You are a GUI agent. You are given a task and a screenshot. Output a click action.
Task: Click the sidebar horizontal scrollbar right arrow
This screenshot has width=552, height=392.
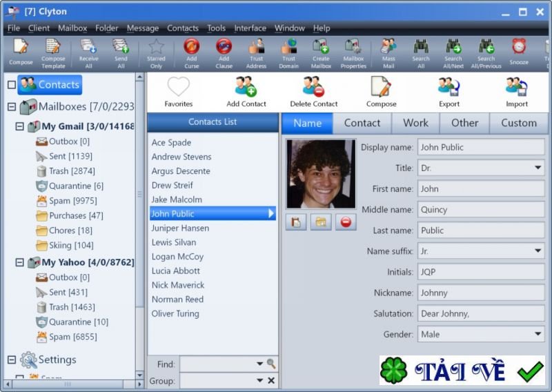[140, 384]
